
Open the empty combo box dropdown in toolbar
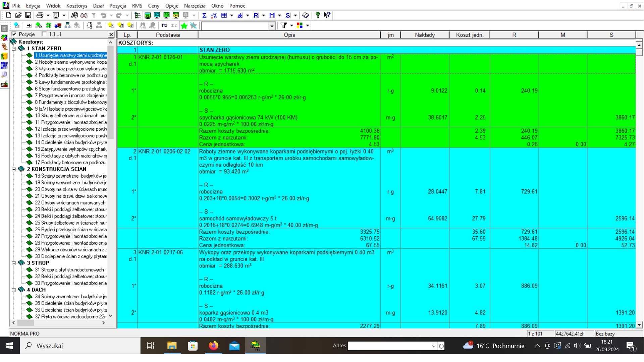(272, 26)
